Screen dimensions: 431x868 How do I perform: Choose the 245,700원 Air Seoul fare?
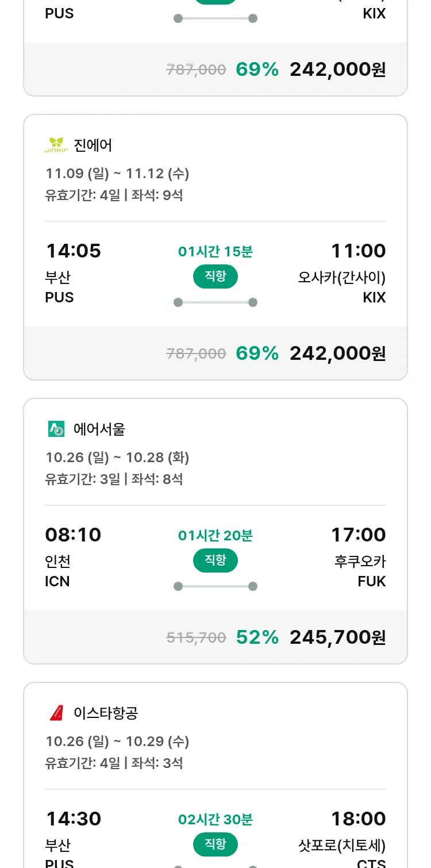pyautogui.click(x=337, y=637)
